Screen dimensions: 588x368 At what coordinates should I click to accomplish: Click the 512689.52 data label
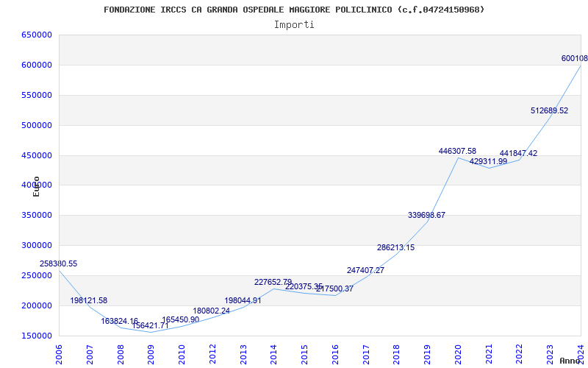549,111
